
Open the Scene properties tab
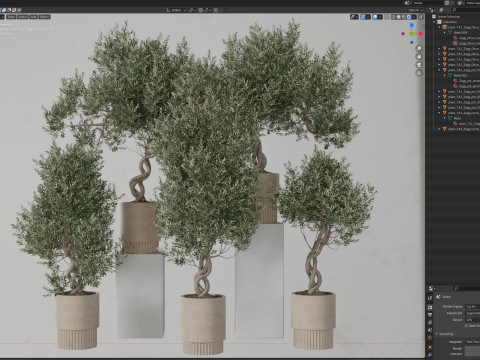(430, 330)
